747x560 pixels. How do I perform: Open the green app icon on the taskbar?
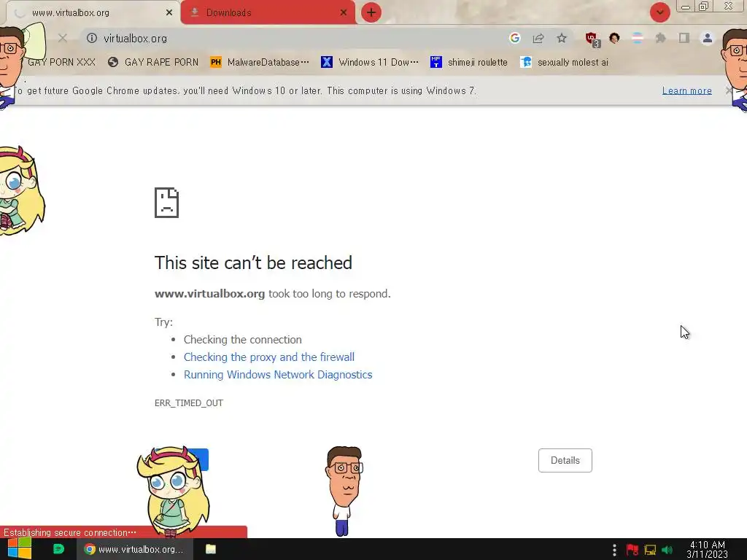(x=58, y=549)
